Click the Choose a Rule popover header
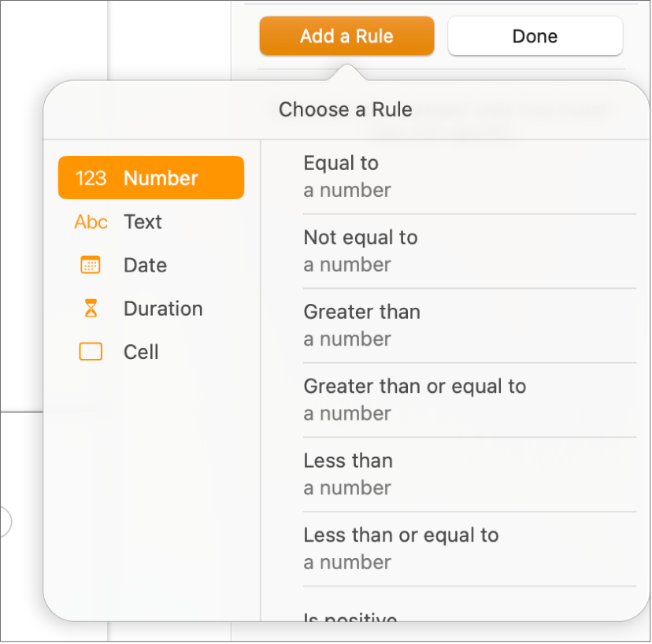 (x=345, y=109)
